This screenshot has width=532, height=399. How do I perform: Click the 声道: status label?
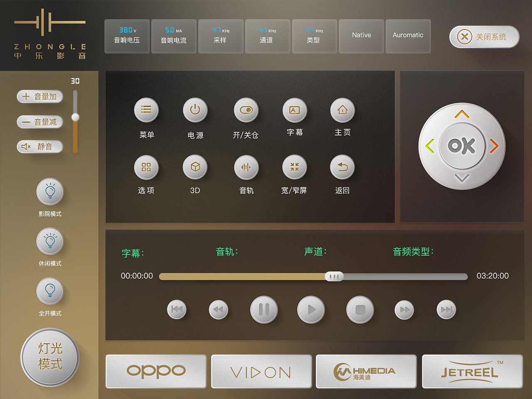[315, 251]
